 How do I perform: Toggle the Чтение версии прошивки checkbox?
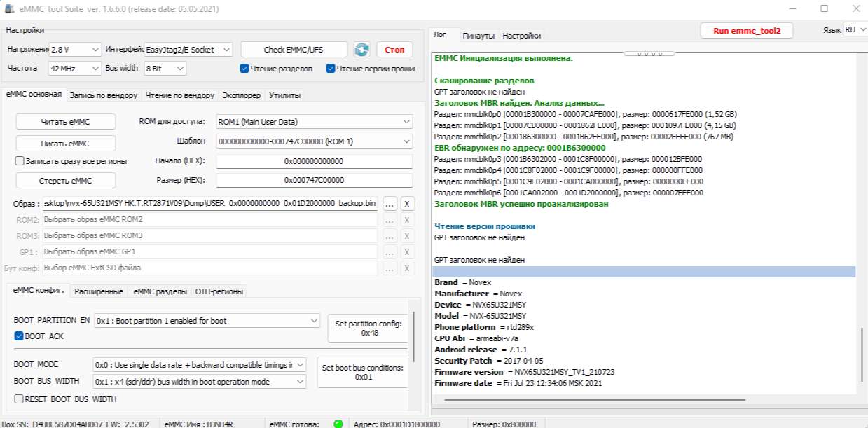tap(331, 69)
